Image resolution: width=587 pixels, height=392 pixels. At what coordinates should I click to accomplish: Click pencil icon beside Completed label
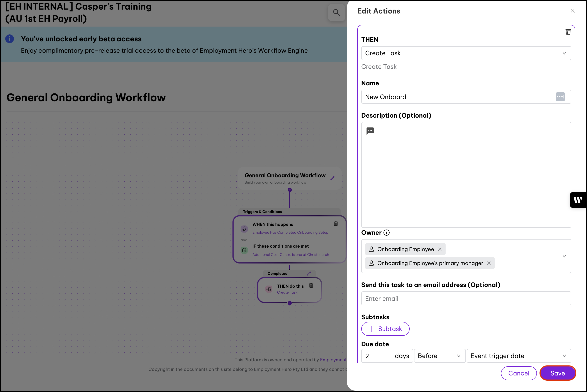pos(309,274)
